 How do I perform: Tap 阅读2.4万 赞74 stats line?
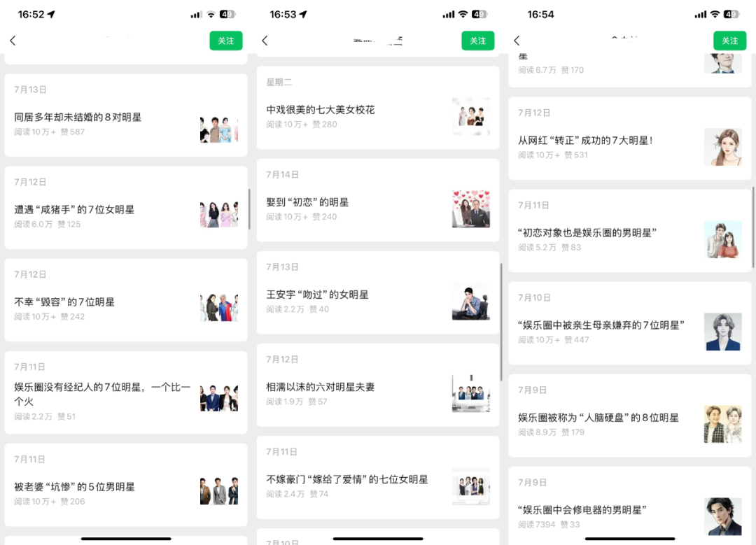click(297, 494)
